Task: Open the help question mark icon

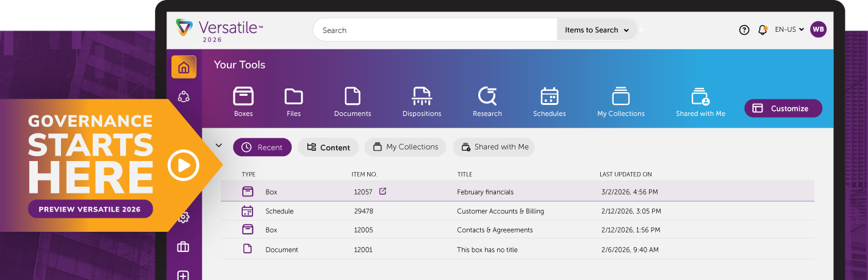Action: [744, 30]
